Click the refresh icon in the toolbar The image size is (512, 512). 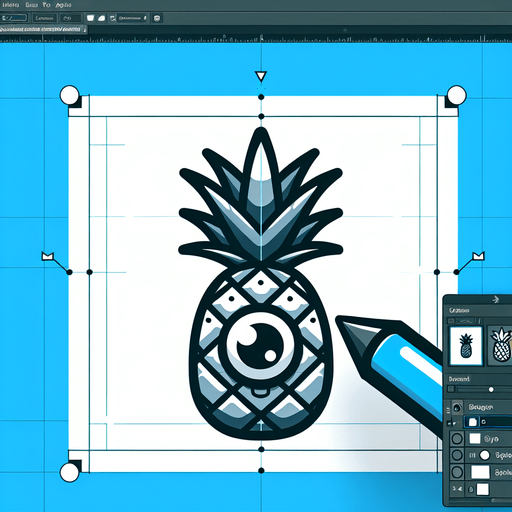coord(113,18)
